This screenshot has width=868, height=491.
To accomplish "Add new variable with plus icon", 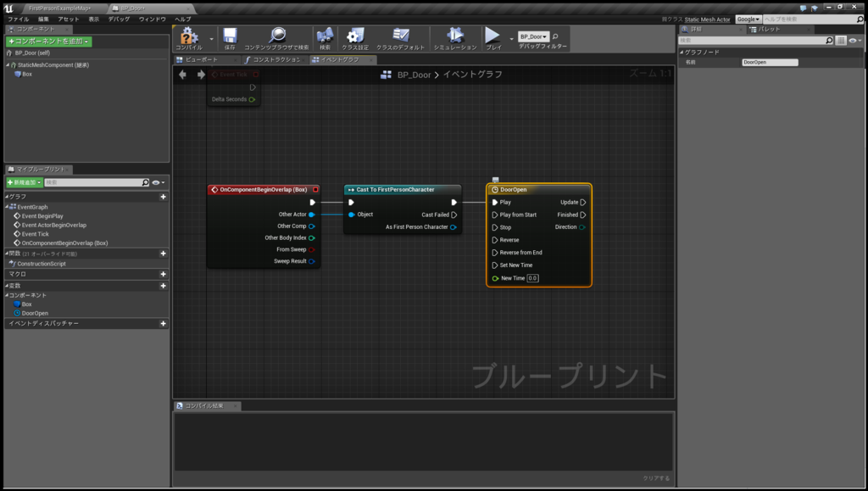I will 164,286.
